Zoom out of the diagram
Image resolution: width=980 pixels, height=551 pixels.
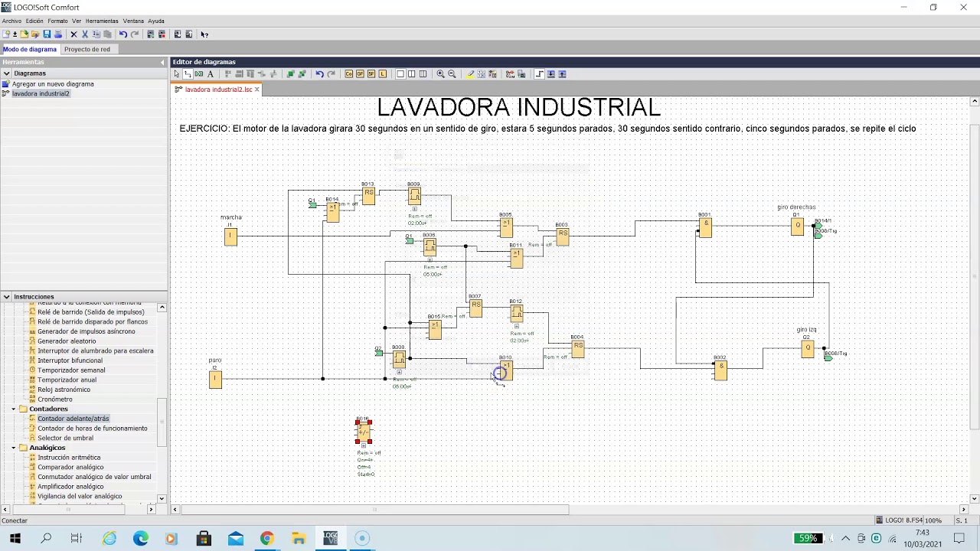click(452, 74)
